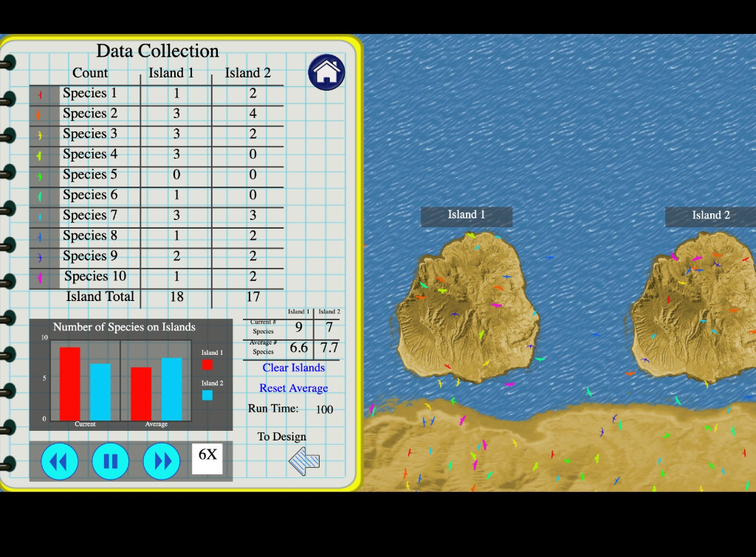
Task: Select the green Species 5 bird icon
Action: (x=38, y=174)
